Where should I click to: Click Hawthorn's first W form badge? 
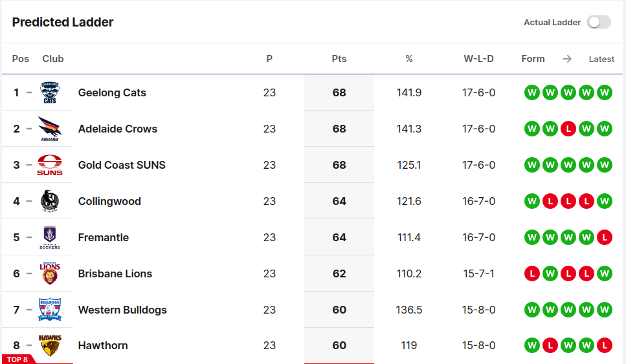pyautogui.click(x=531, y=345)
